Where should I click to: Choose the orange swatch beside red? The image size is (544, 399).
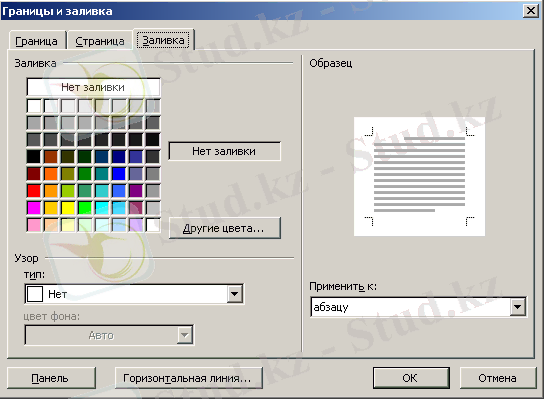click(51, 191)
